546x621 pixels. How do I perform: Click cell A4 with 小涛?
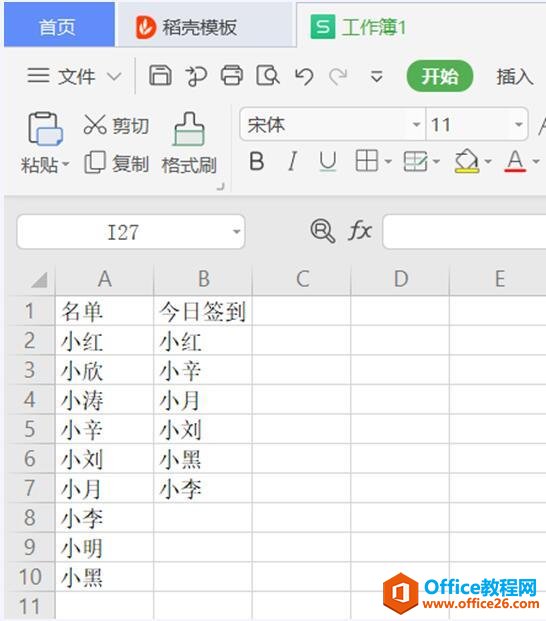105,400
